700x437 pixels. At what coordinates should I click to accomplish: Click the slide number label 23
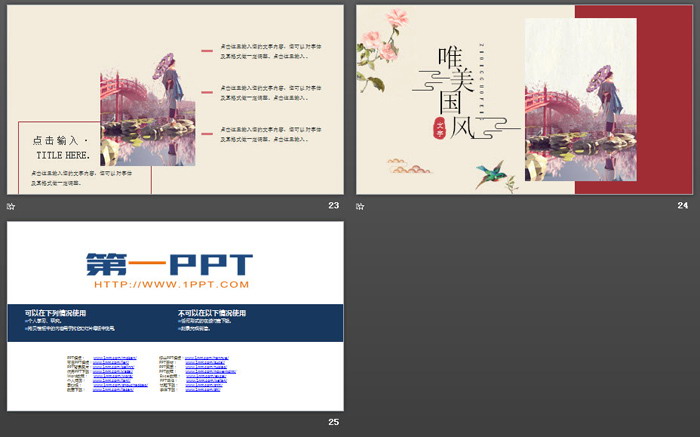pos(333,205)
